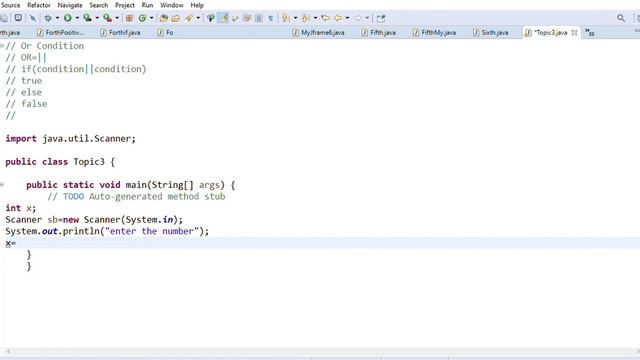The image size is (640, 360).
Task: Switch to the Sixth.java tab
Action: [x=490, y=32]
